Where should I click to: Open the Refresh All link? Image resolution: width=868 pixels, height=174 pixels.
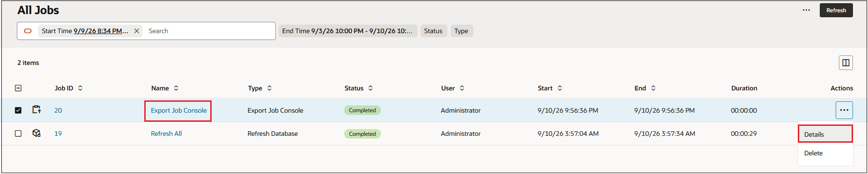(167, 134)
